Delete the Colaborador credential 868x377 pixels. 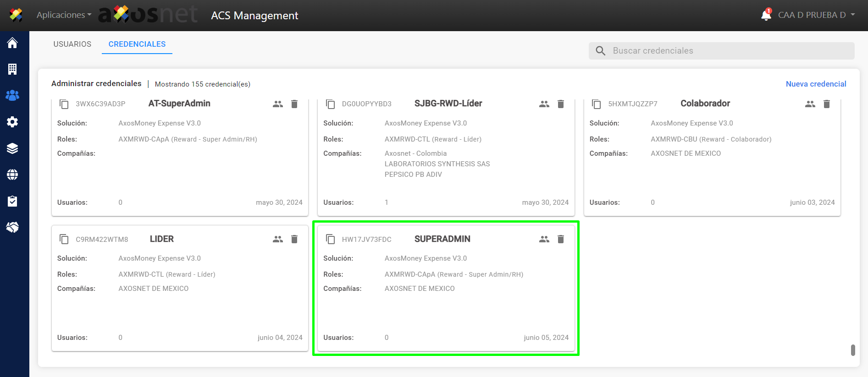826,104
